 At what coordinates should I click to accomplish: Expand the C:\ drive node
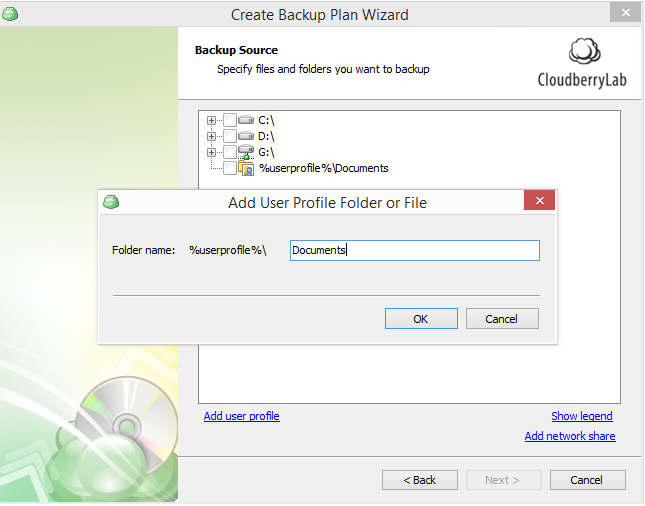pos(211,121)
